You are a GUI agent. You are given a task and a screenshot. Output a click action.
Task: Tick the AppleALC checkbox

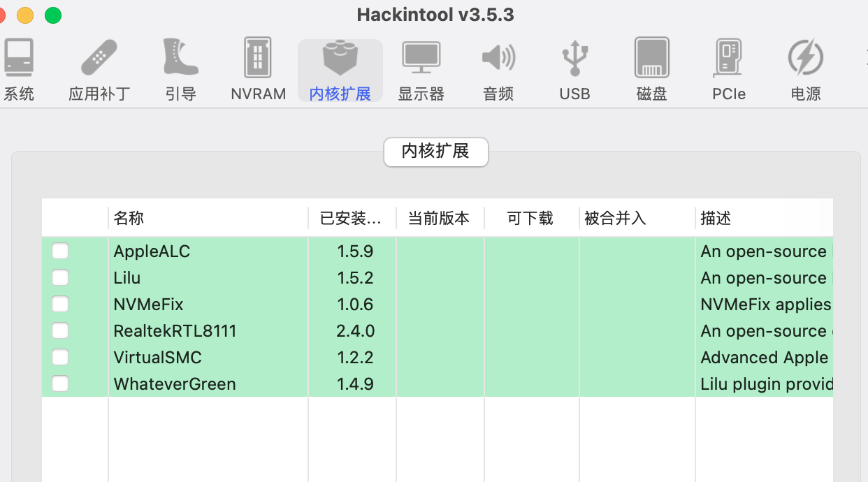click(60, 251)
